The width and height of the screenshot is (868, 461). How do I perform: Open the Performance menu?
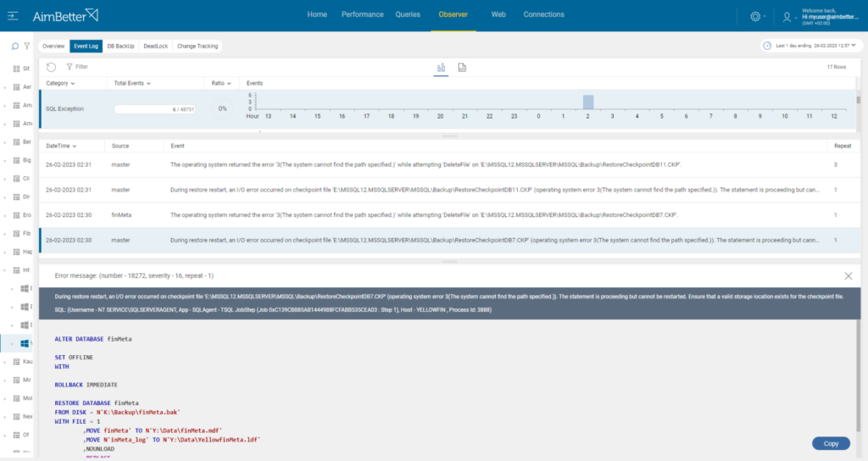362,15
